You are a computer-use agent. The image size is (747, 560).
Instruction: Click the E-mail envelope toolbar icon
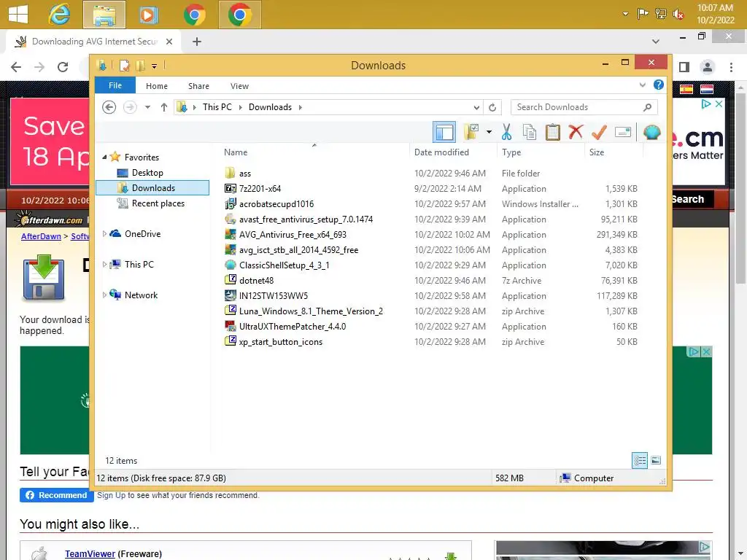pos(623,132)
